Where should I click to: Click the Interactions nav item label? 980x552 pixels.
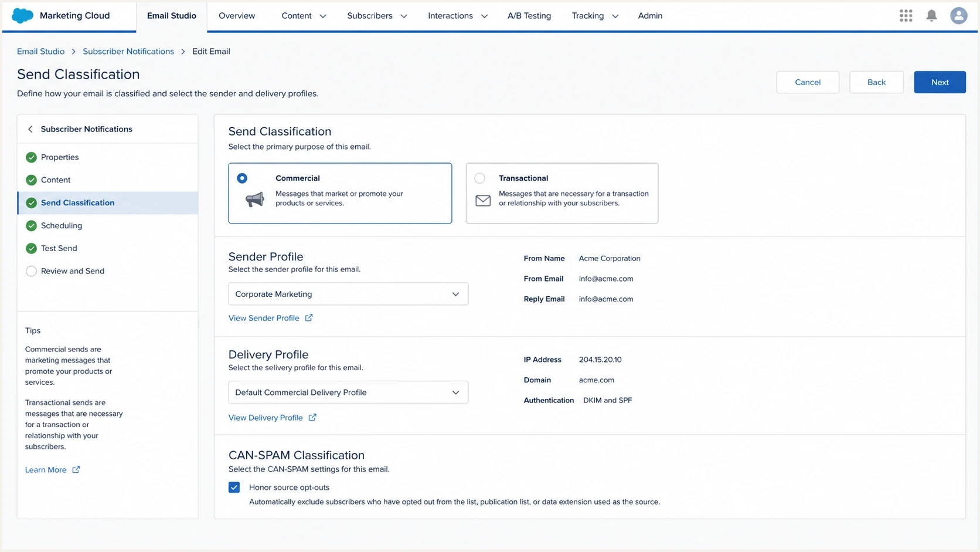[450, 16]
